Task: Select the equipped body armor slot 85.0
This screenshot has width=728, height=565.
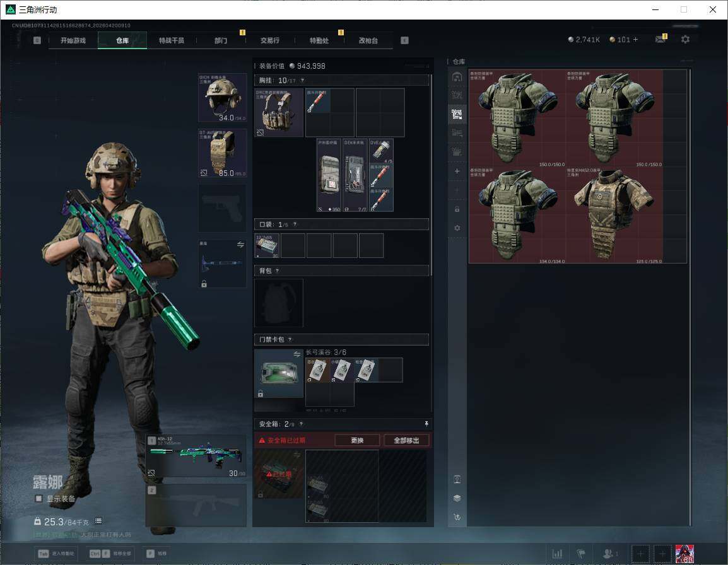Action: (223, 153)
